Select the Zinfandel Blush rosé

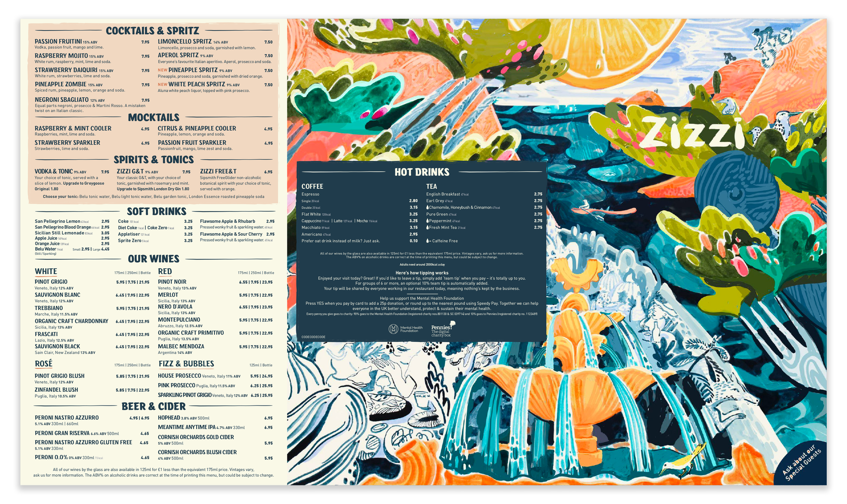tap(56, 390)
